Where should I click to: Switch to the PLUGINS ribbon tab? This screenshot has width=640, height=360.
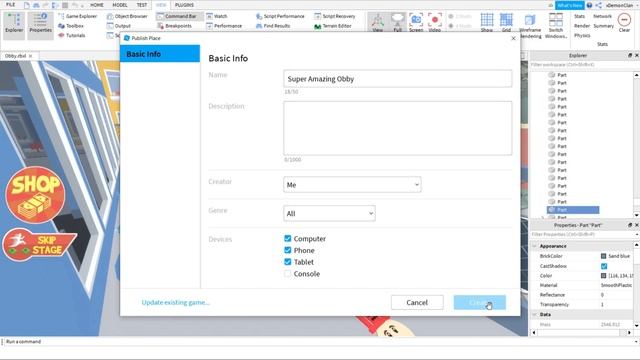(x=184, y=5)
